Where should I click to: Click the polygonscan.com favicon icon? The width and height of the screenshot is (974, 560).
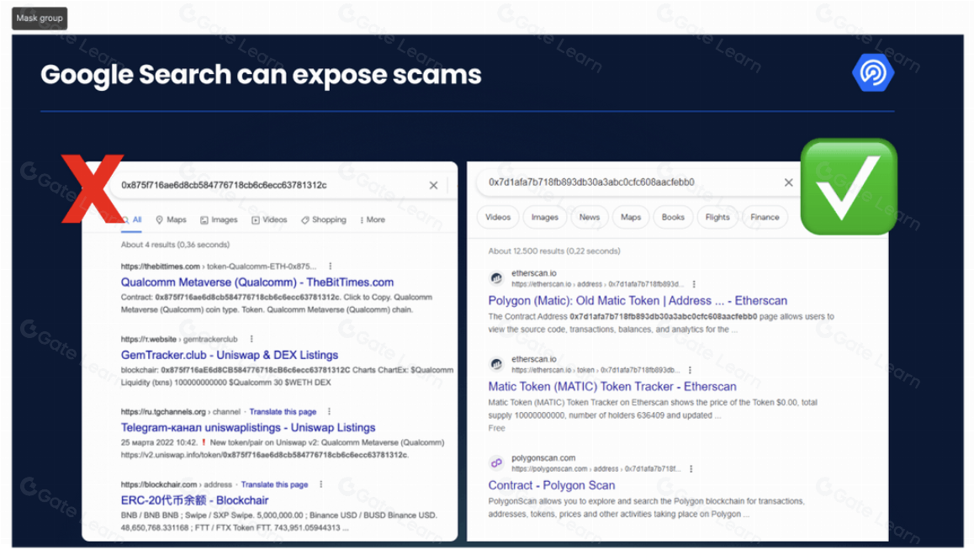point(496,463)
